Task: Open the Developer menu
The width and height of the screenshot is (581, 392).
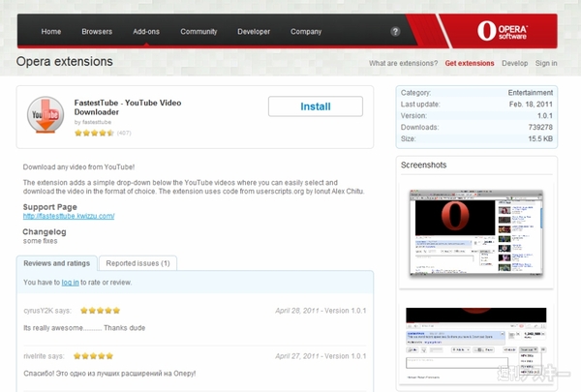Action: [x=254, y=32]
